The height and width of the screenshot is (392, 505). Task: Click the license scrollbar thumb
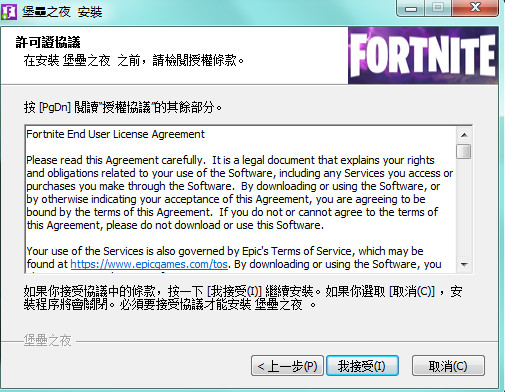coord(464,151)
